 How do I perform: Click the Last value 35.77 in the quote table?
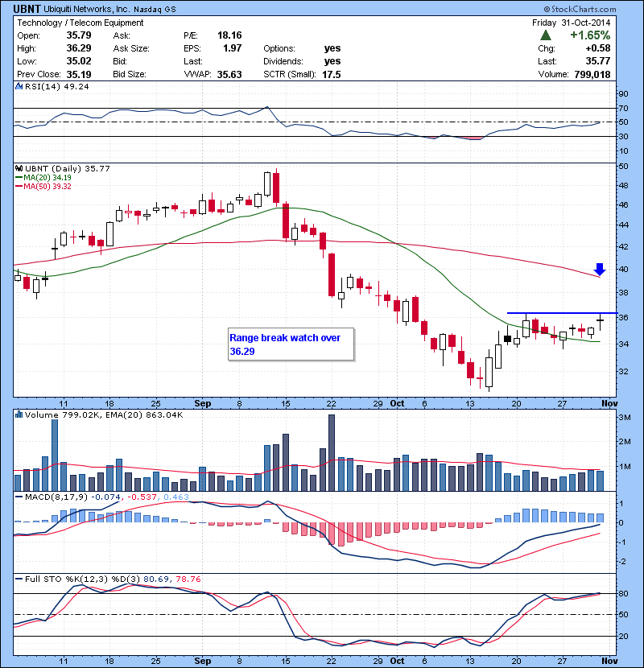click(x=598, y=61)
